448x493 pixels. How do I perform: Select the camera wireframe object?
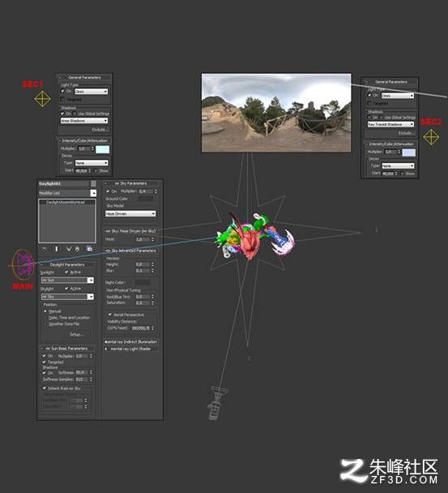tap(217, 402)
